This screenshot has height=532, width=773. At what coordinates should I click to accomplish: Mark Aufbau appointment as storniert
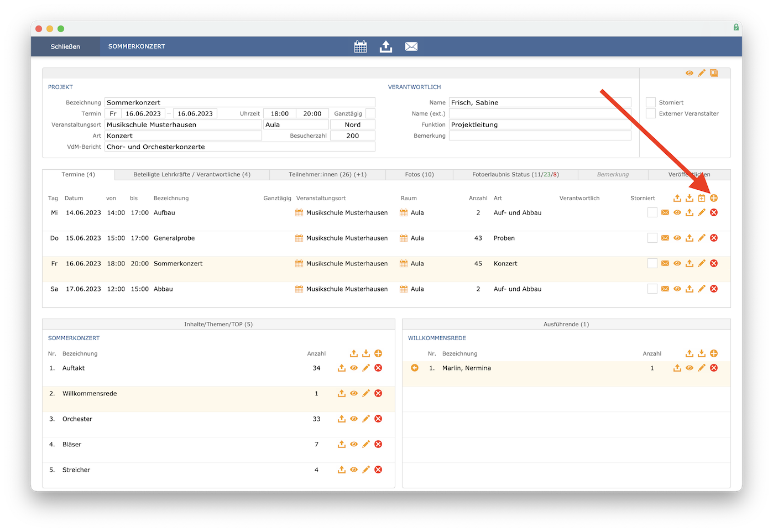click(652, 212)
